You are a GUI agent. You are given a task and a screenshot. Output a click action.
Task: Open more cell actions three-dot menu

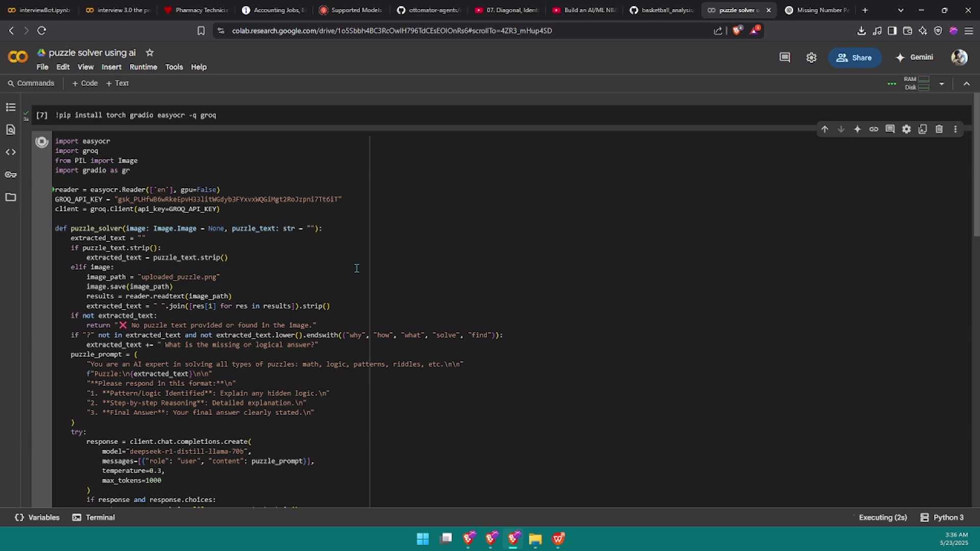tap(955, 129)
